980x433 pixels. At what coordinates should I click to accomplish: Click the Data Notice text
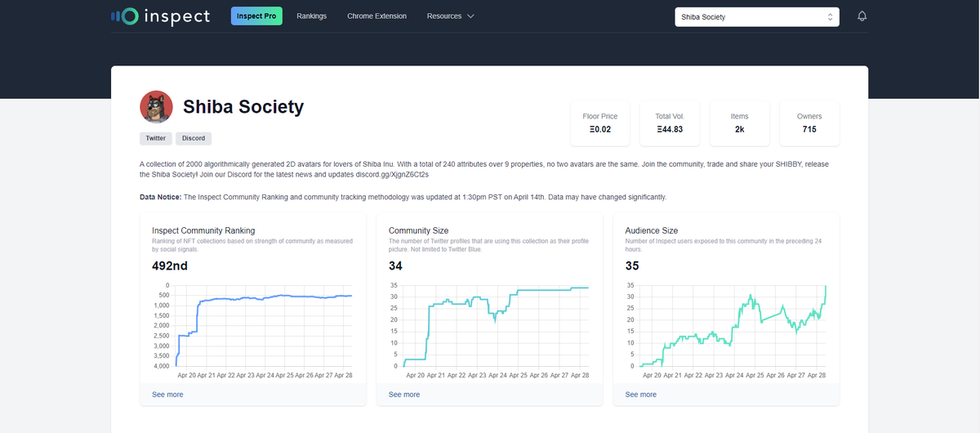coord(403,198)
